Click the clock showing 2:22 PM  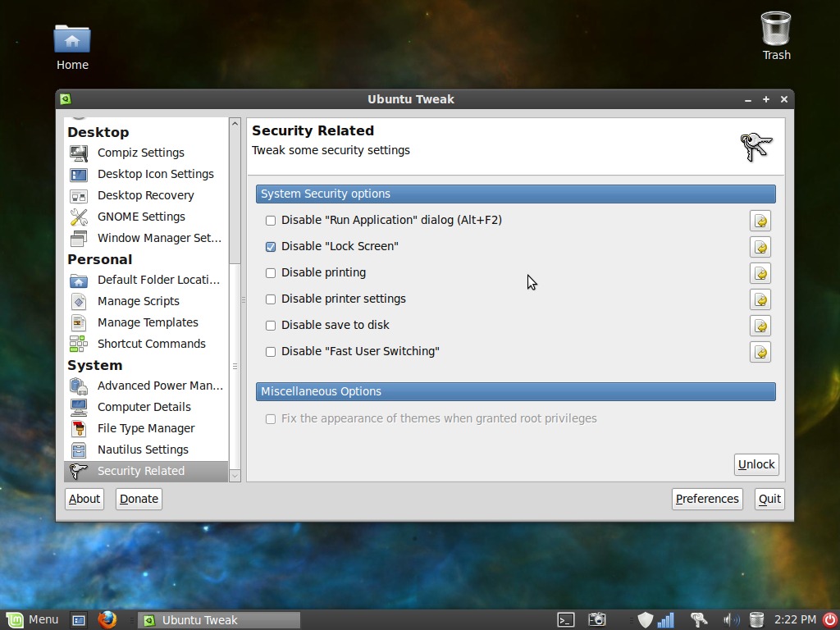[795, 620]
